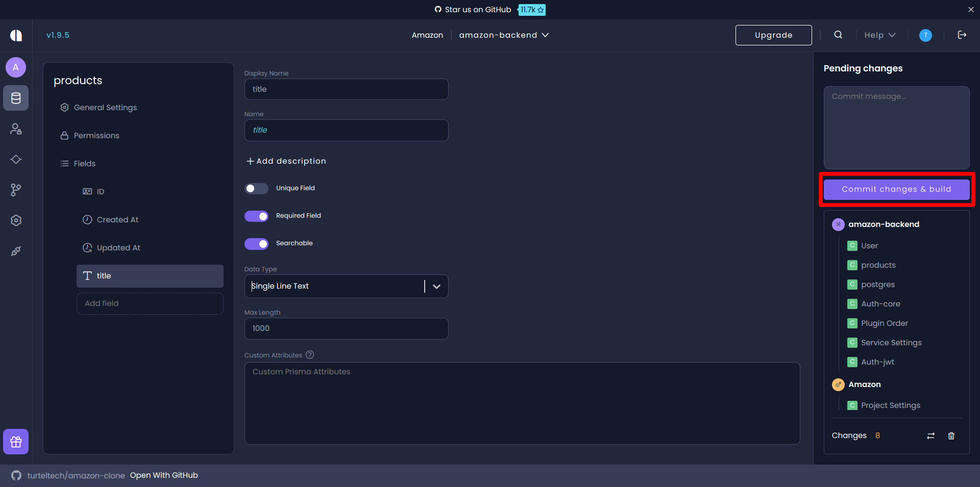Select the Roles sidebar icon
This screenshot has width=980, height=487.
point(16,129)
